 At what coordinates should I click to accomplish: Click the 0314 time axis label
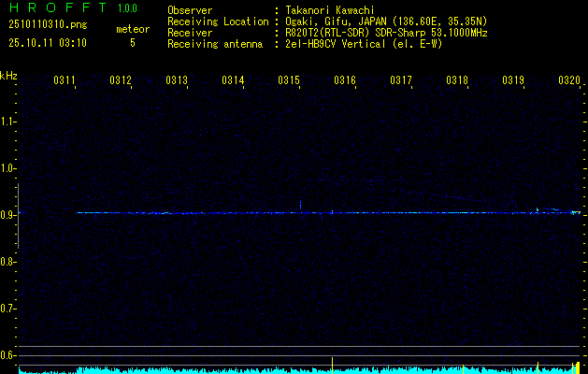point(233,80)
